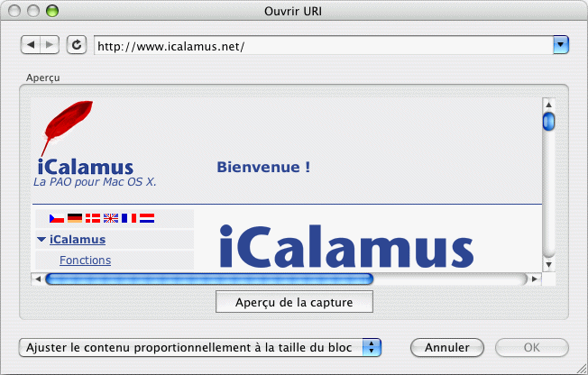Screen dimensions: 588x375
Task: Click the Annuler button
Action: [447, 348]
